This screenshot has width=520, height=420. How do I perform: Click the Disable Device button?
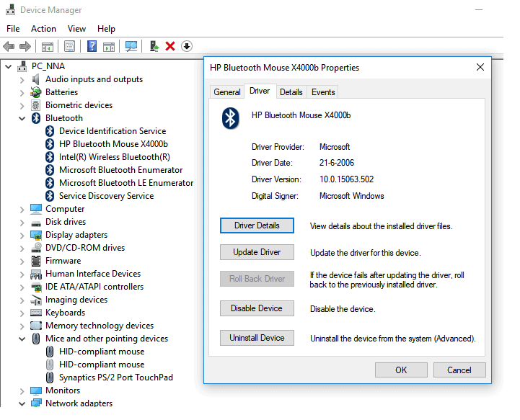click(257, 308)
